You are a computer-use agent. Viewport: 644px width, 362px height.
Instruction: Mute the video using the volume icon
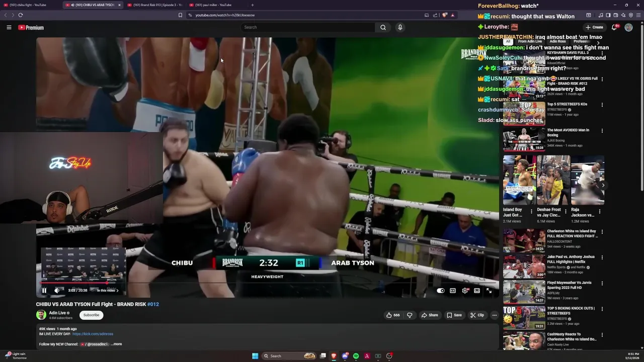click(57, 291)
